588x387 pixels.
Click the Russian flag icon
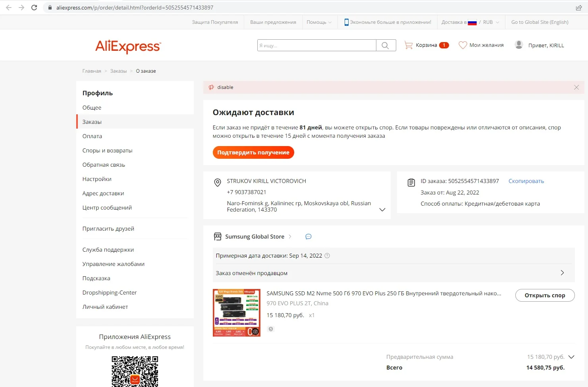(472, 23)
